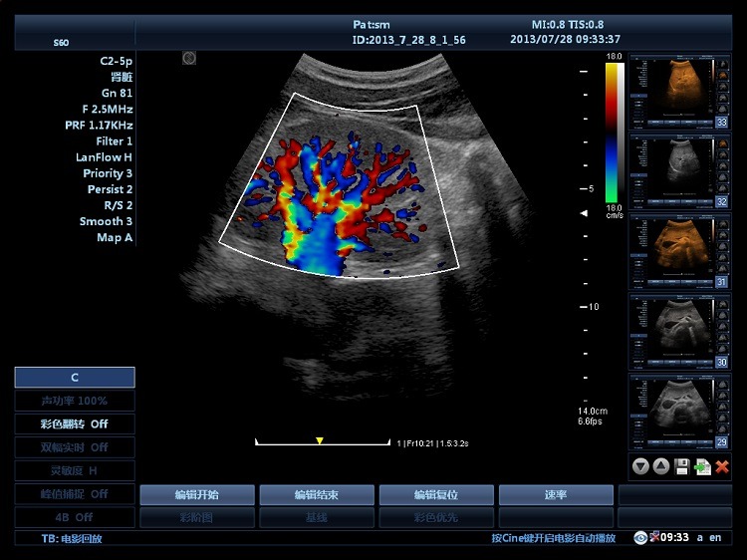Toggle 彩色翻转 Off color invert setting
This screenshot has height=560, width=747.
tap(75, 423)
